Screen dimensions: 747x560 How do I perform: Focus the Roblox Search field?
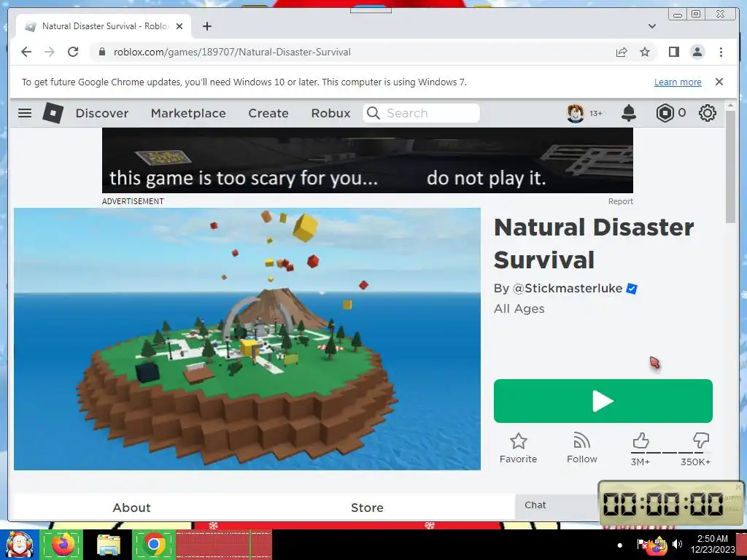[421, 113]
